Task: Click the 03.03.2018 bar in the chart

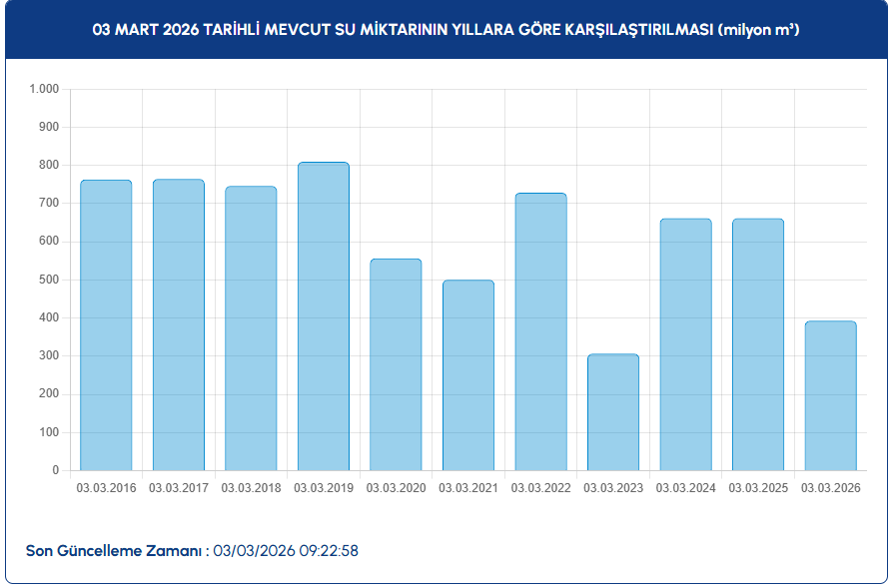Action: pos(251,327)
